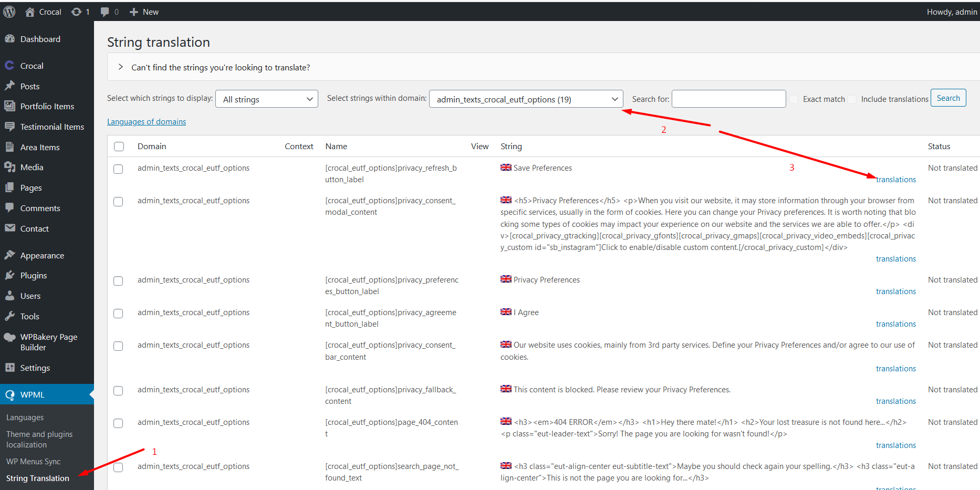Screen dimensions: 980x490
Task: Click the Contact envelope icon
Action: point(9,228)
